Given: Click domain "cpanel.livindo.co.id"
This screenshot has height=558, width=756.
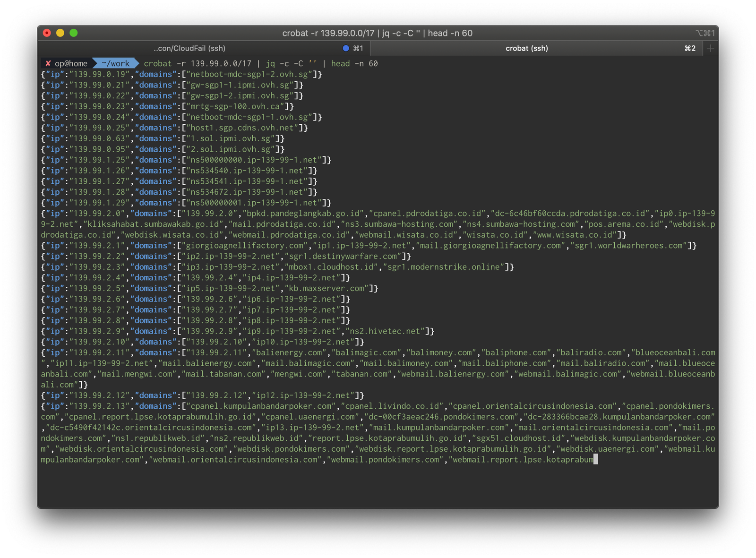Looking at the screenshot, I should [392, 406].
